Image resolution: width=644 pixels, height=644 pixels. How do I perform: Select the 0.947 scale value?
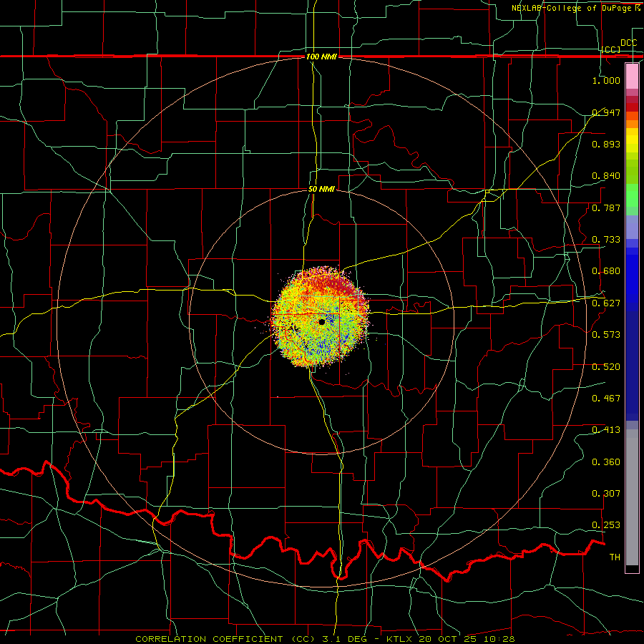coord(606,112)
